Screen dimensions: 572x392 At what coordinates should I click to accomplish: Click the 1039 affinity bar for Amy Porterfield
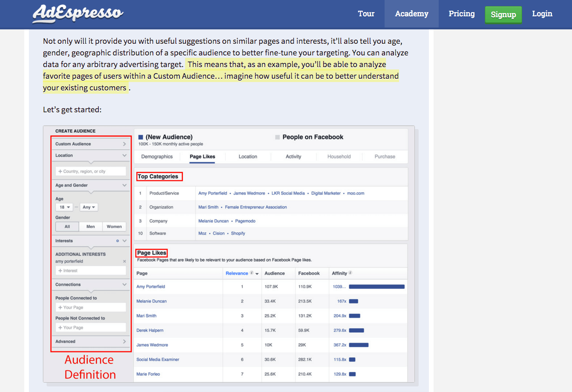pyautogui.click(x=377, y=287)
